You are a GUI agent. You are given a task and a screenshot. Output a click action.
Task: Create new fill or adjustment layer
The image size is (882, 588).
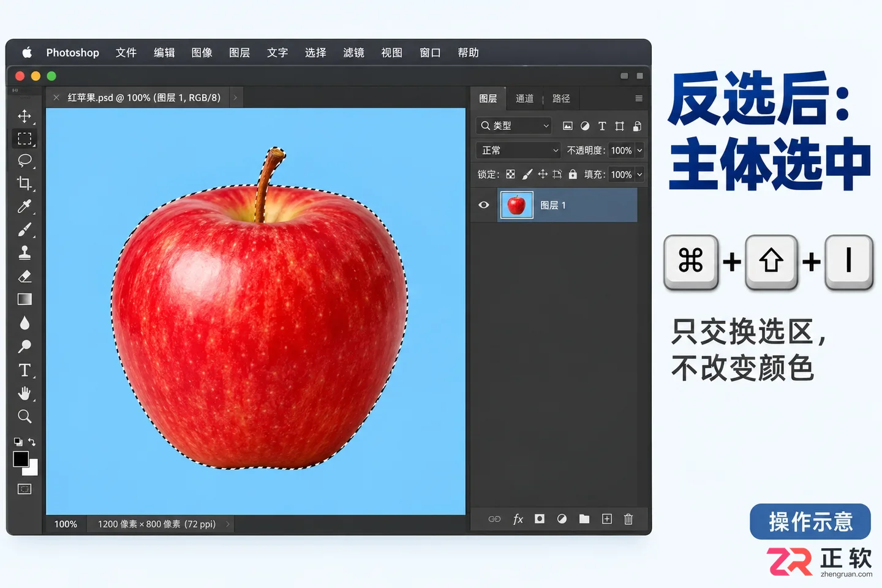click(x=562, y=519)
